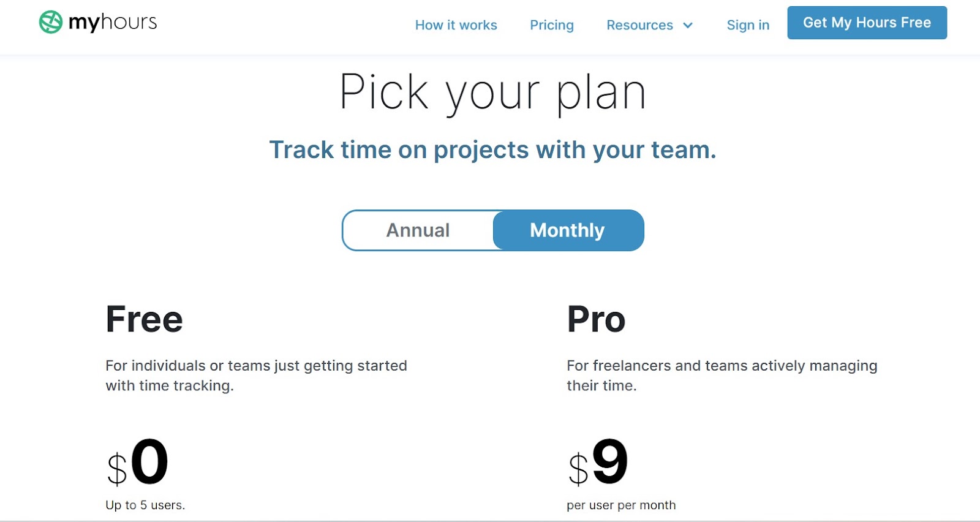The width and height of the screenshot is (980, 522).
Task: Click the Track time on projects subtitle
Action: pyautogui.click(x=492, y=149)
